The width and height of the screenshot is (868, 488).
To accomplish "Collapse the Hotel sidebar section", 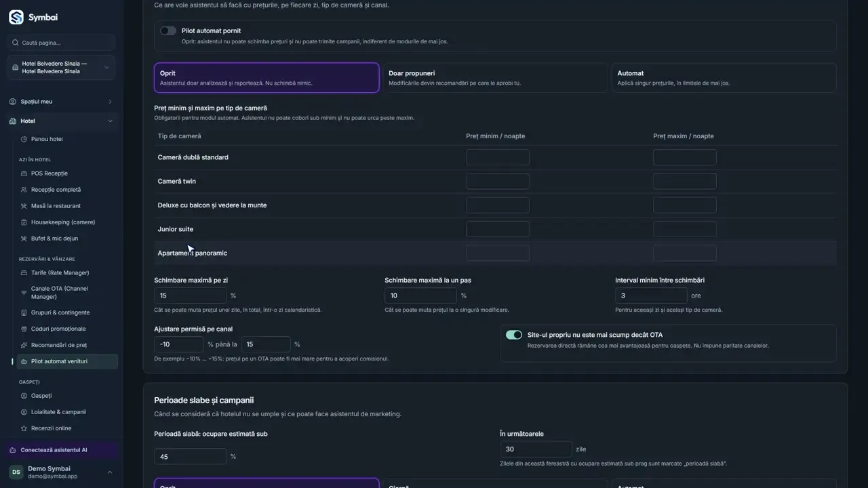I will coord(62,121).
